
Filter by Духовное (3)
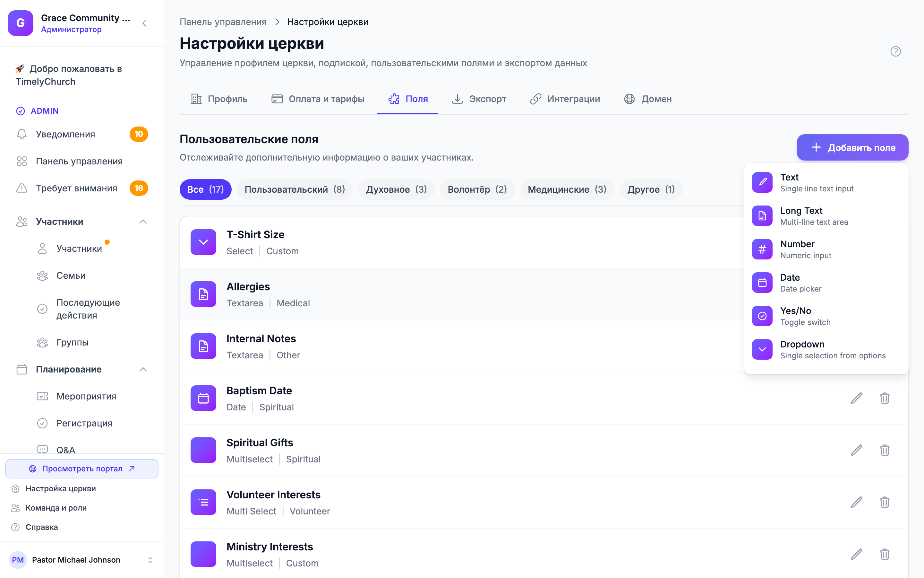click(396, 189)
